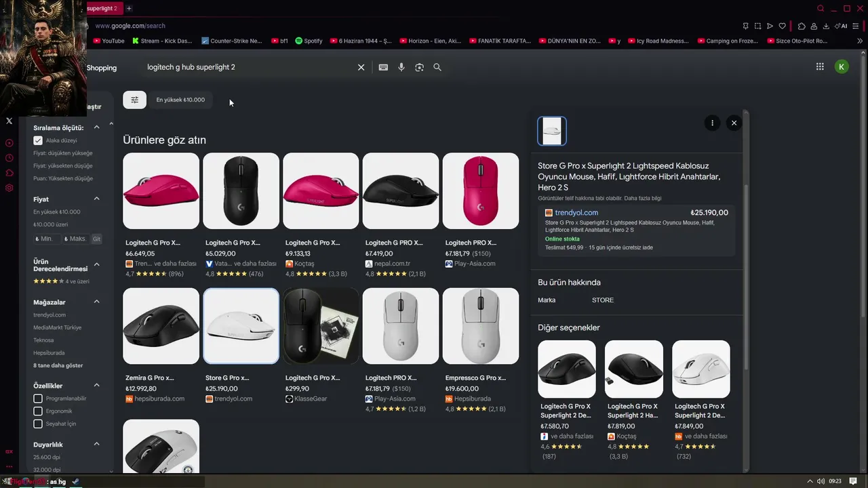Open the Steam icon in the taskbar
The image size is (868, 488).
point(75,481)
